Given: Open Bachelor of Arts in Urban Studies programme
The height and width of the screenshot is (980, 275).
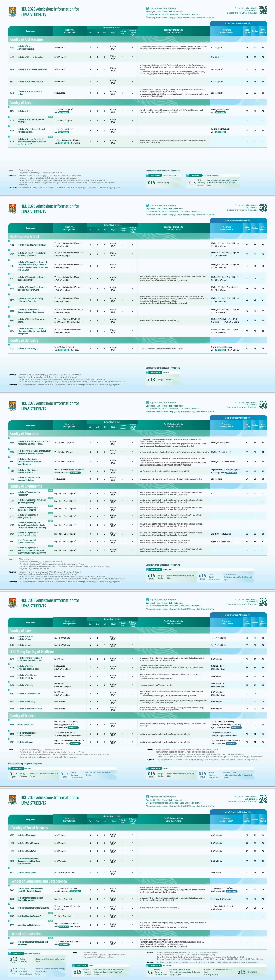Looking at the screenshot, I should point(30,81).
